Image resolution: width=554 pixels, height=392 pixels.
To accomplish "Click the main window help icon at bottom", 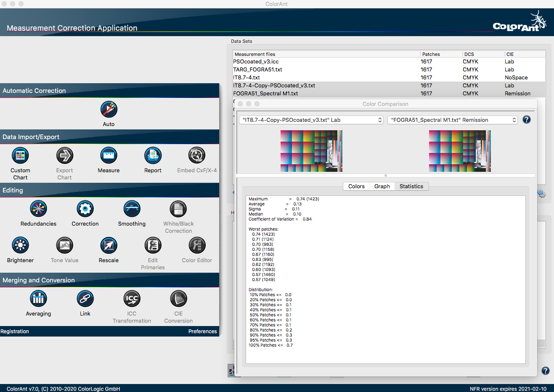I will 546,371.
